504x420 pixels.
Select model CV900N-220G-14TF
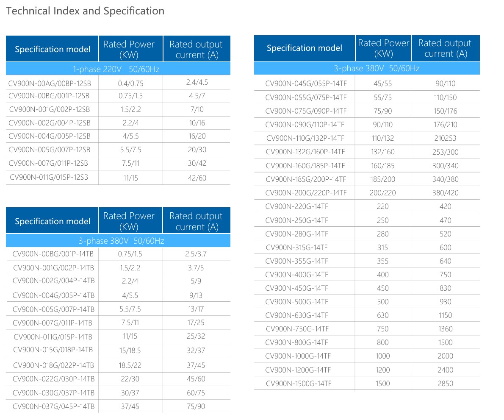(x=296, y=206)
